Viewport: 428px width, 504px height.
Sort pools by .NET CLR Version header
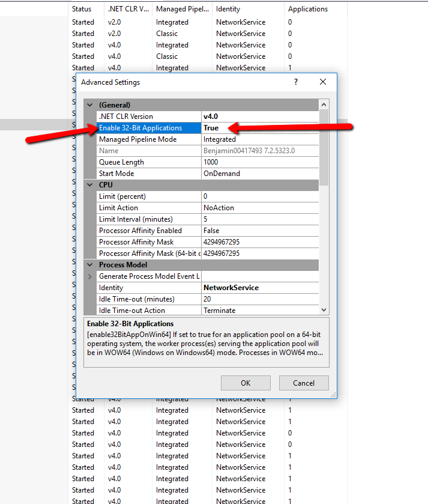128,9
